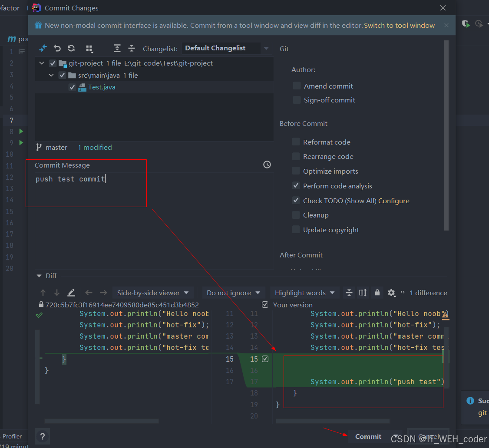Click the run gutter arrow on line 8
Image resolution: width=489 pixels, height=448 pixels.
pos(21,131)
